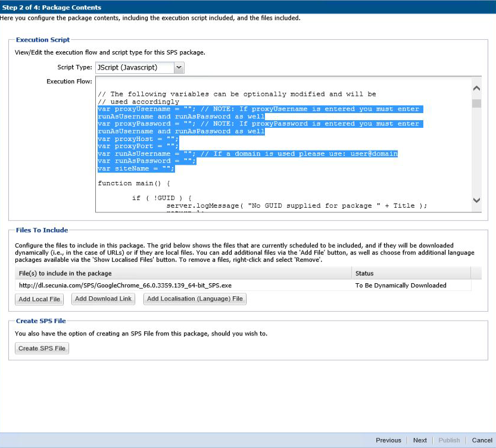496x448 pixels.
Task: Click the Create SPS File button
Action: click(41, 348)
